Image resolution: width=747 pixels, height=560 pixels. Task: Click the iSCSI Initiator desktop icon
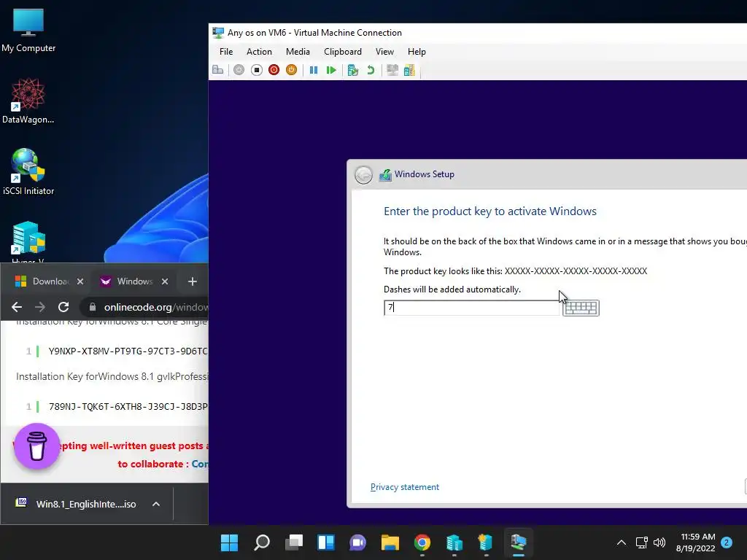tap(28, 172)
